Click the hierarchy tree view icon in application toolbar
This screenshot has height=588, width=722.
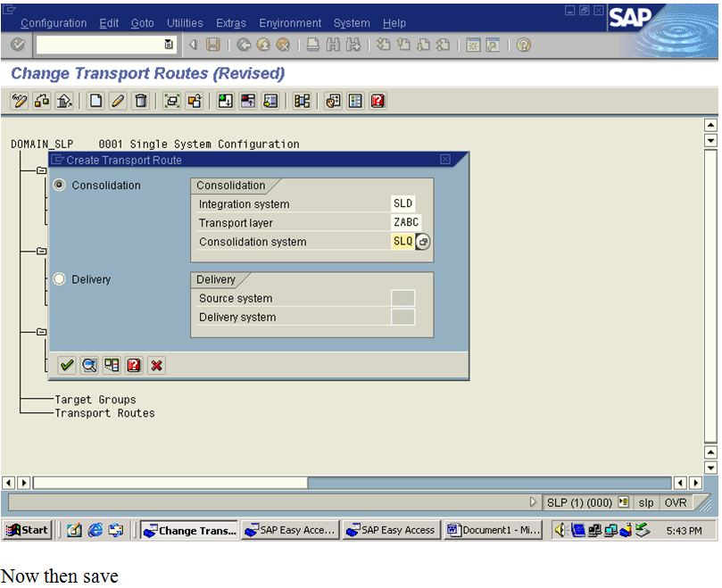[x=302, y=101]
